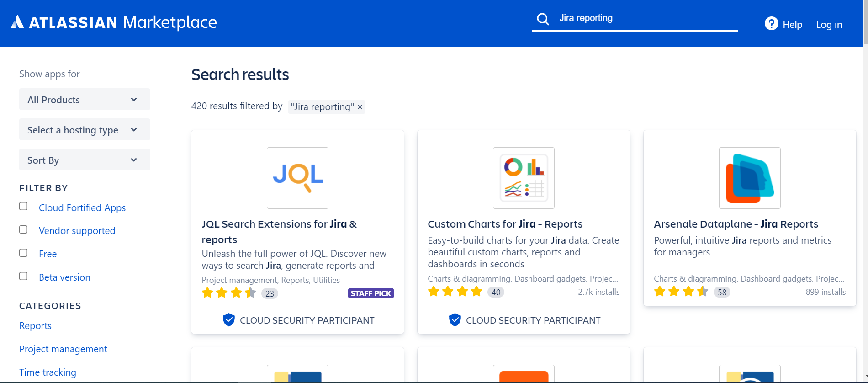
Task: Expand the All Products dropdown
Action: 85,99
